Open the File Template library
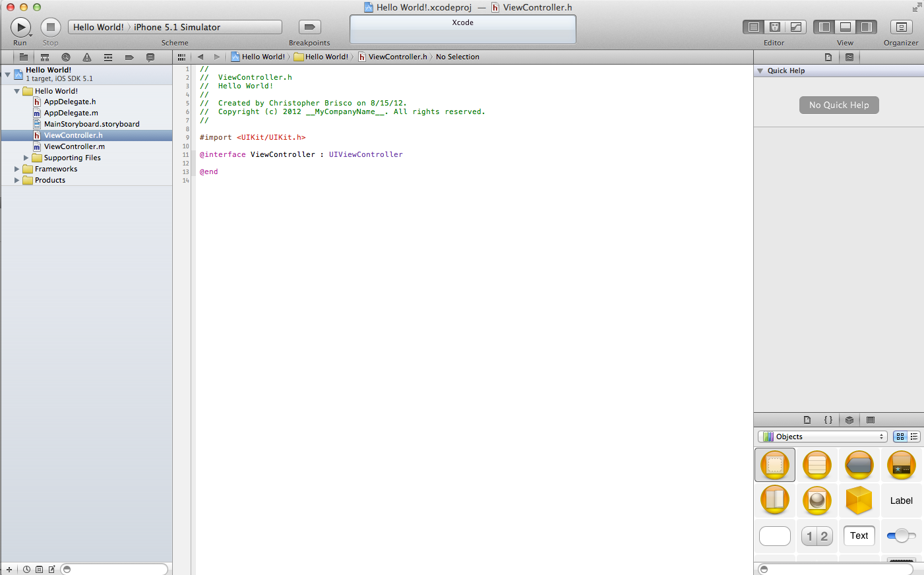Screen dimensions: 924x575 [807, 419]
